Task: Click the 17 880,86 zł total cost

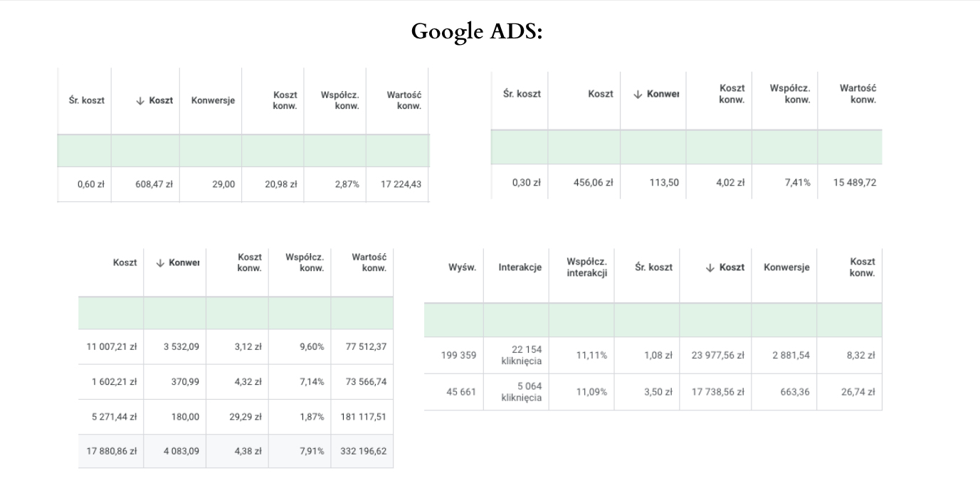Action: pos(111,451)
